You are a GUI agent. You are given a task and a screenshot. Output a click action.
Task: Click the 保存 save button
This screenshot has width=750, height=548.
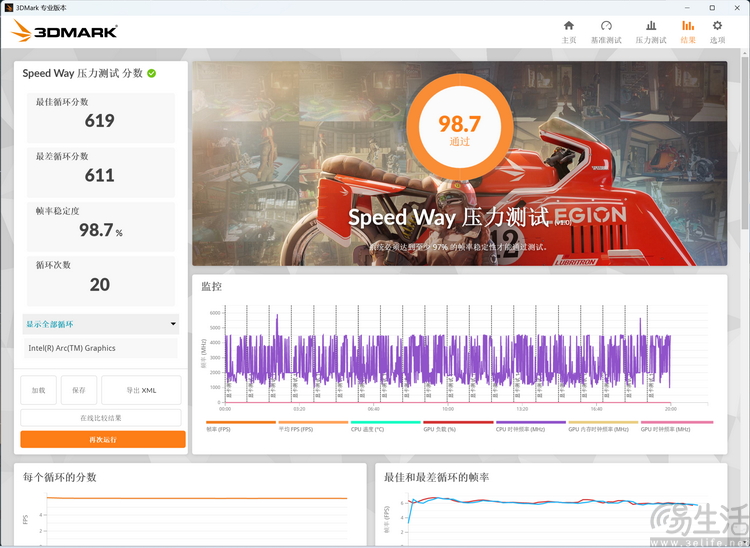pos(79,390)
